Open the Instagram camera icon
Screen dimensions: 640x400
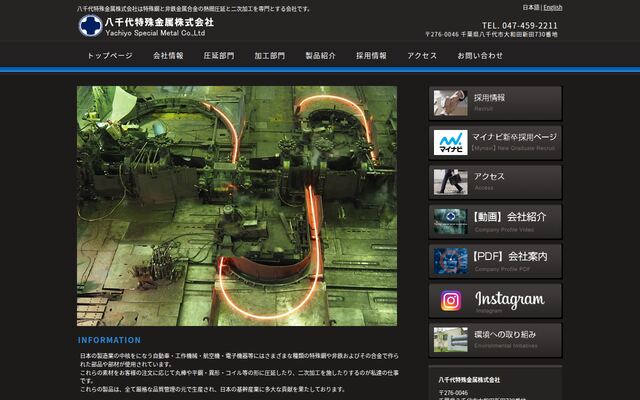click(x=451, y=300)
